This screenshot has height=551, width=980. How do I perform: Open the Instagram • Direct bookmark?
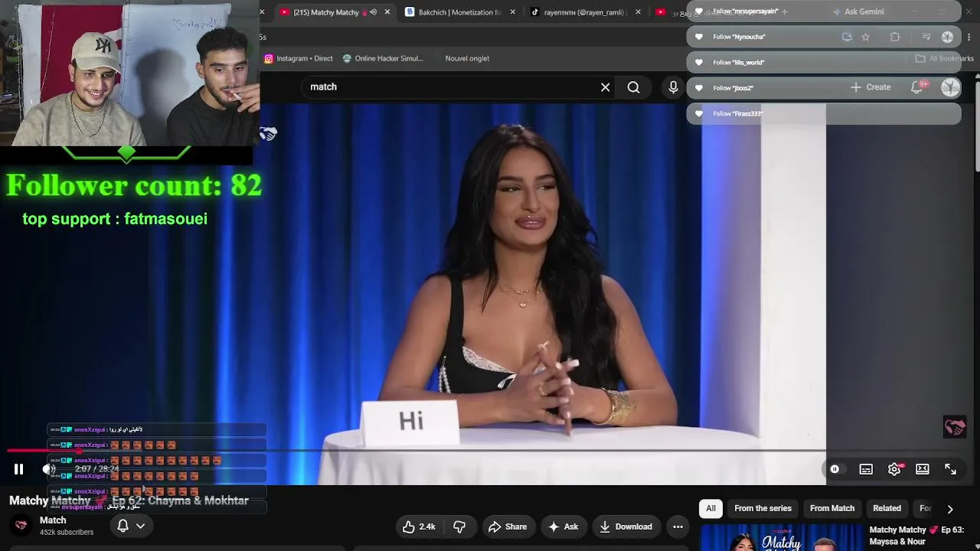(299, 59)
